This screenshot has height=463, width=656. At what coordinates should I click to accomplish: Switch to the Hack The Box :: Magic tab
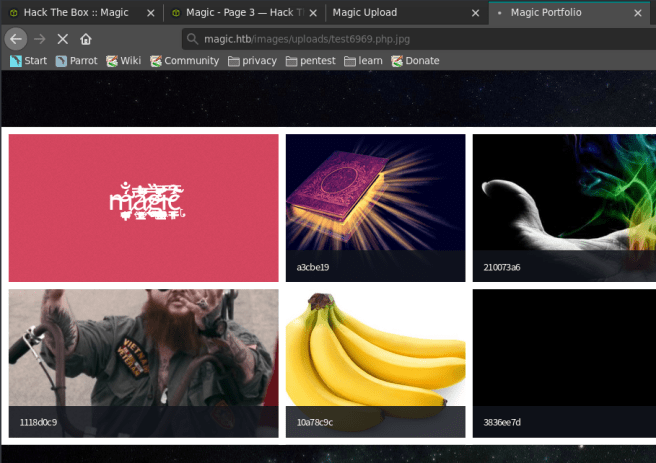pos(75,13)
